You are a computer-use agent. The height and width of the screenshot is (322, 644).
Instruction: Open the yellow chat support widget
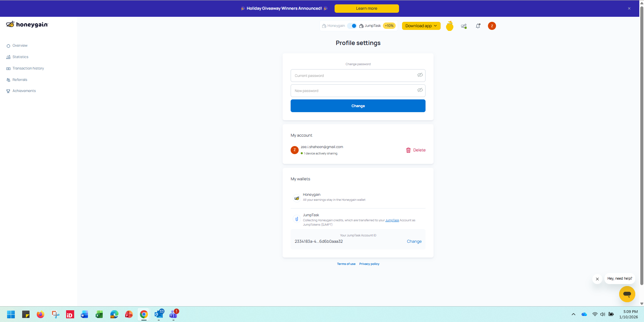[627, 294]
